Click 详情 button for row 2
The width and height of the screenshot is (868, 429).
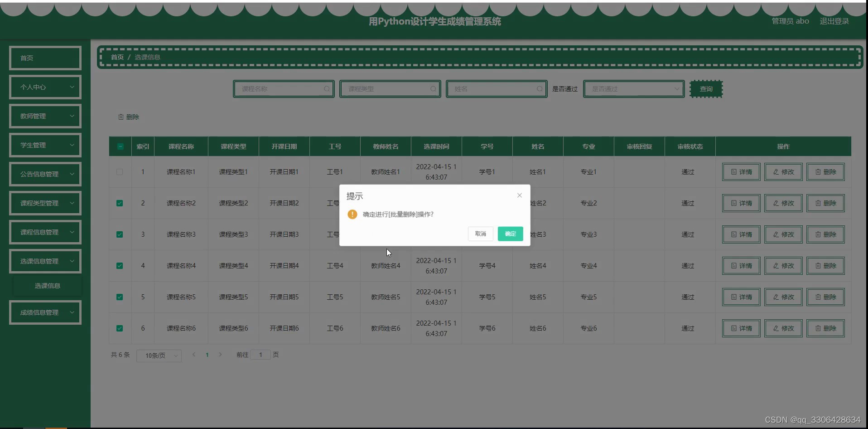click(741, 203)
